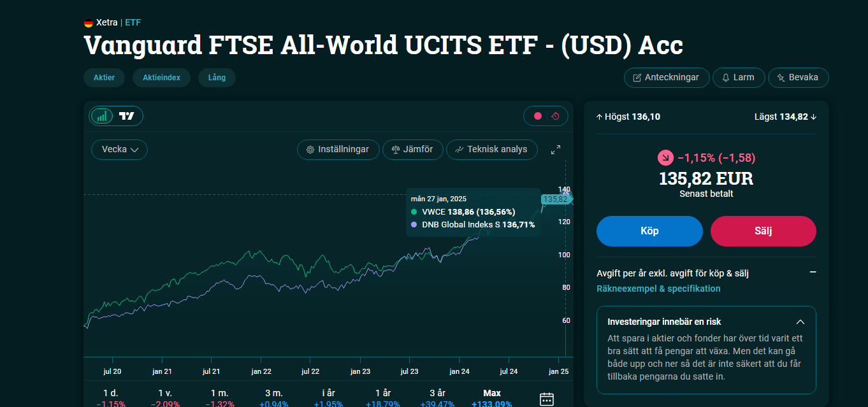Switch to the standard bar chart view

pos(102,116)
